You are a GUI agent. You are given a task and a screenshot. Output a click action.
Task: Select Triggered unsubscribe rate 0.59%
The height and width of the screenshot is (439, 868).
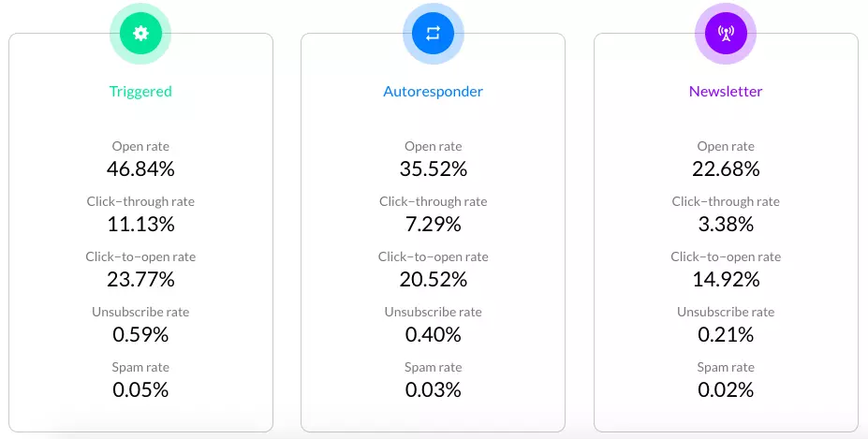(140, 335)
